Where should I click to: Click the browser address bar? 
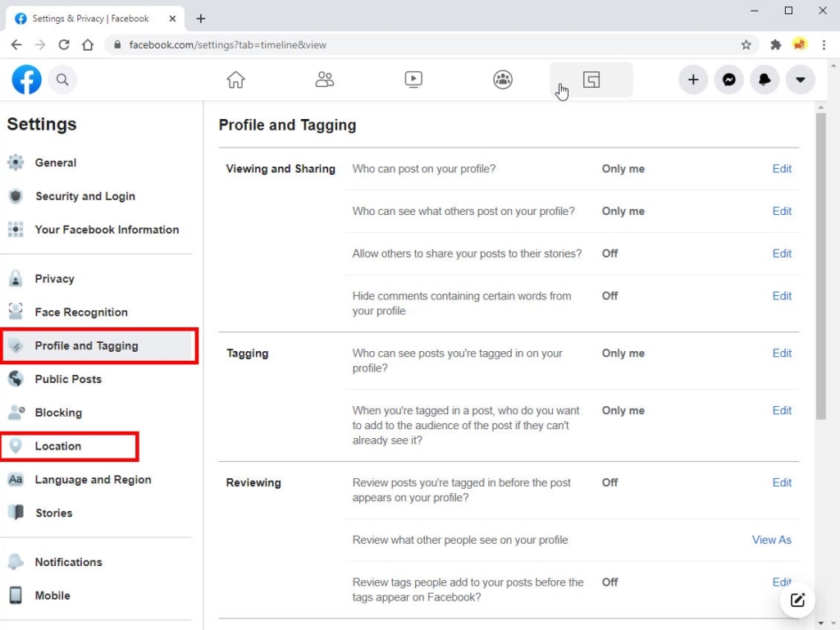pos(410,45)
